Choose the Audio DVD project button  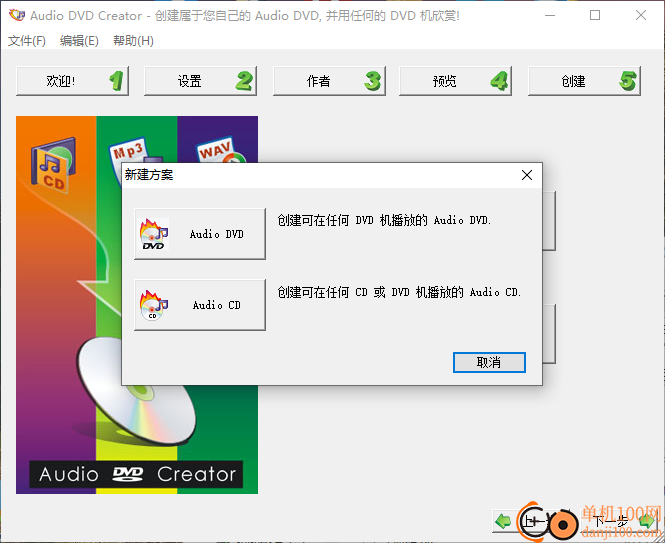pyautogui.click(x=200, y=234)
